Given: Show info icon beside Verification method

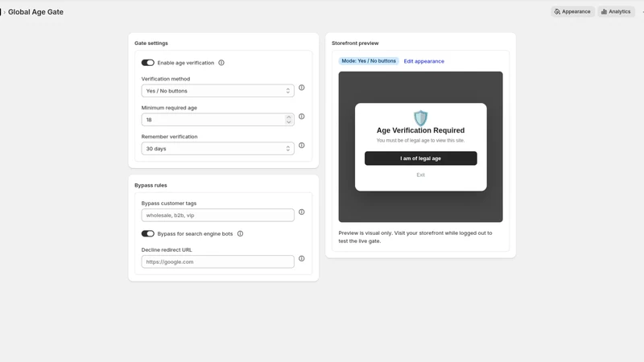Looking at the screenshot, I should pos(301,88).
